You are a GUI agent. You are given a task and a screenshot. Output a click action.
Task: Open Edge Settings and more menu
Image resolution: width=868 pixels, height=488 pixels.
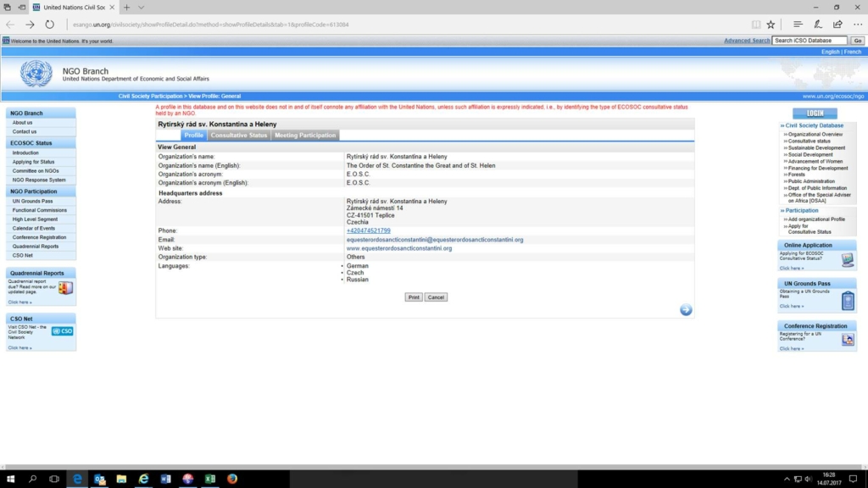[858, 25]
